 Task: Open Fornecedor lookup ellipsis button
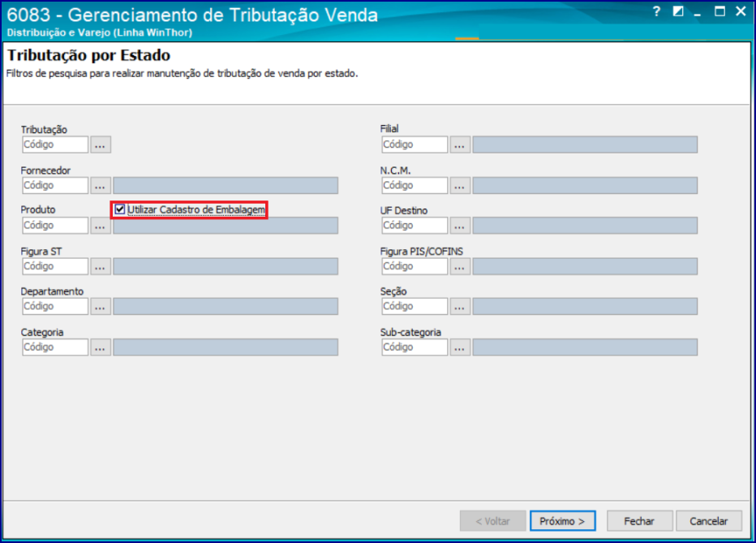(101, 186)
